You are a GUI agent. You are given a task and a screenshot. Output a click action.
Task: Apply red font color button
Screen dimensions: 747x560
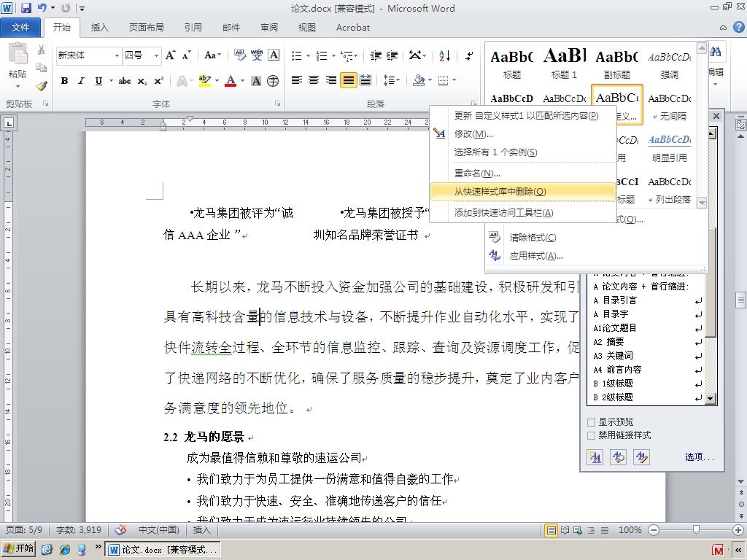coord(231,81)
